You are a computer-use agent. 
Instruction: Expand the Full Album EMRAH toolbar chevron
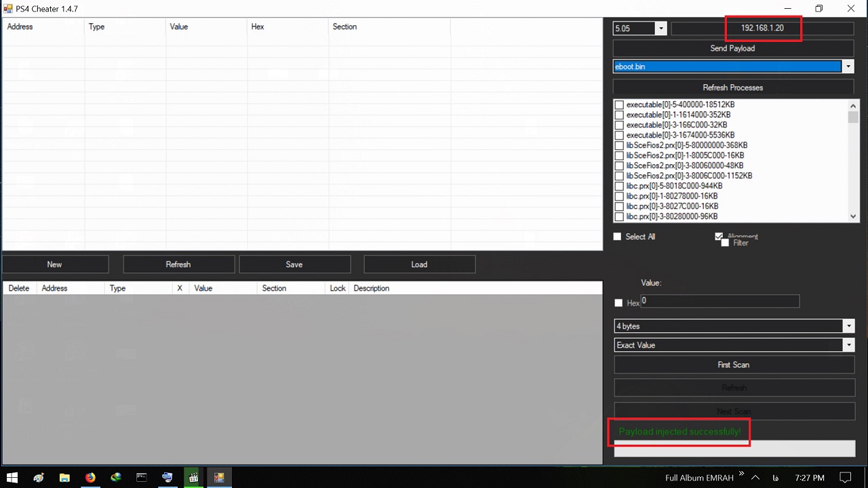click(741, 474)
